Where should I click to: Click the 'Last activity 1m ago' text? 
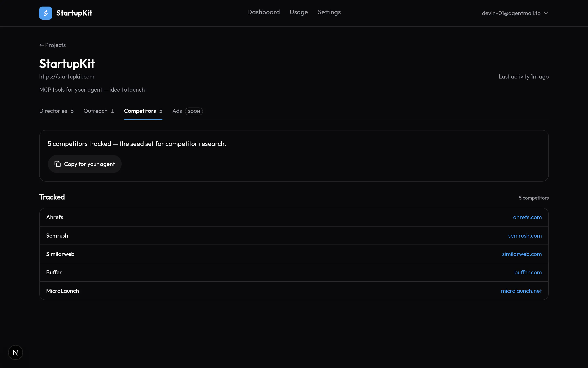click(524, 77)
